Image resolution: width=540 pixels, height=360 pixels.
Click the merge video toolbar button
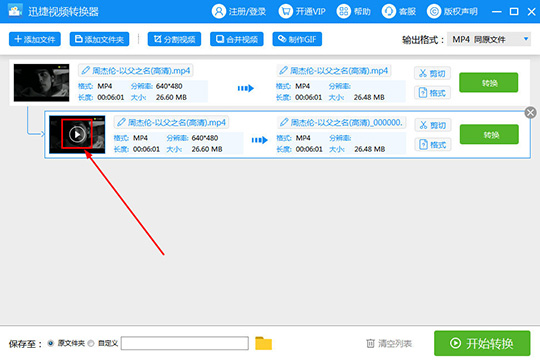tap(237, 39)
